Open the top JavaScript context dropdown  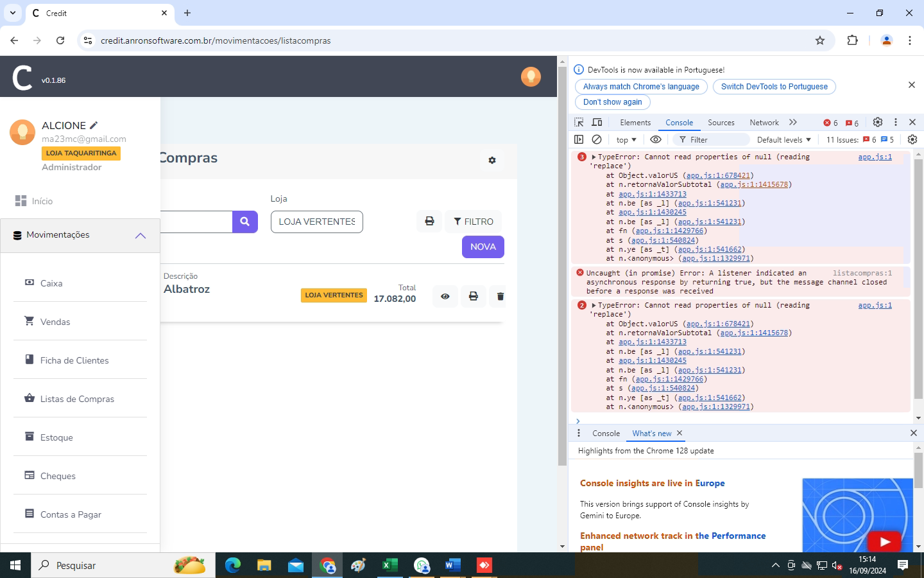[x=626, y=139]
